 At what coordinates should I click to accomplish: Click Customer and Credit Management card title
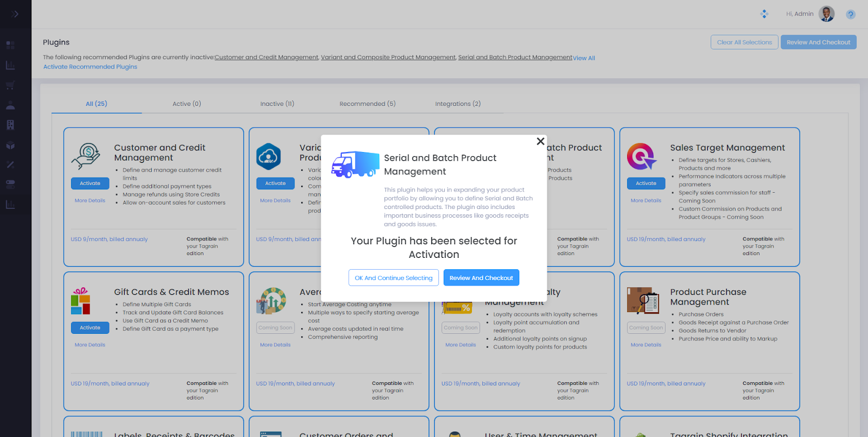[159, 153]
